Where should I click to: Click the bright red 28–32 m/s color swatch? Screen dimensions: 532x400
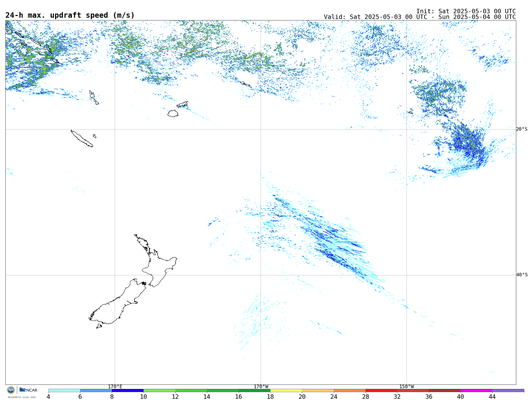381,391
